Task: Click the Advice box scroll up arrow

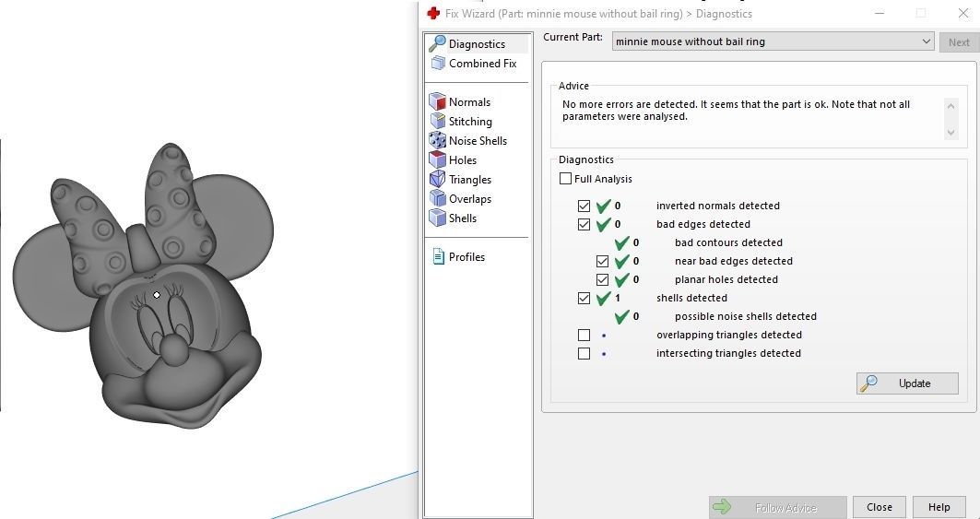Action: point(950,106)
